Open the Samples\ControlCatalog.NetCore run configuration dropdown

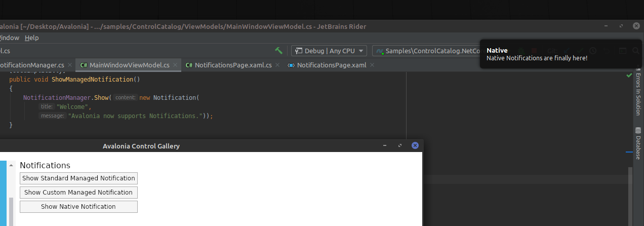tap(426, 51)
